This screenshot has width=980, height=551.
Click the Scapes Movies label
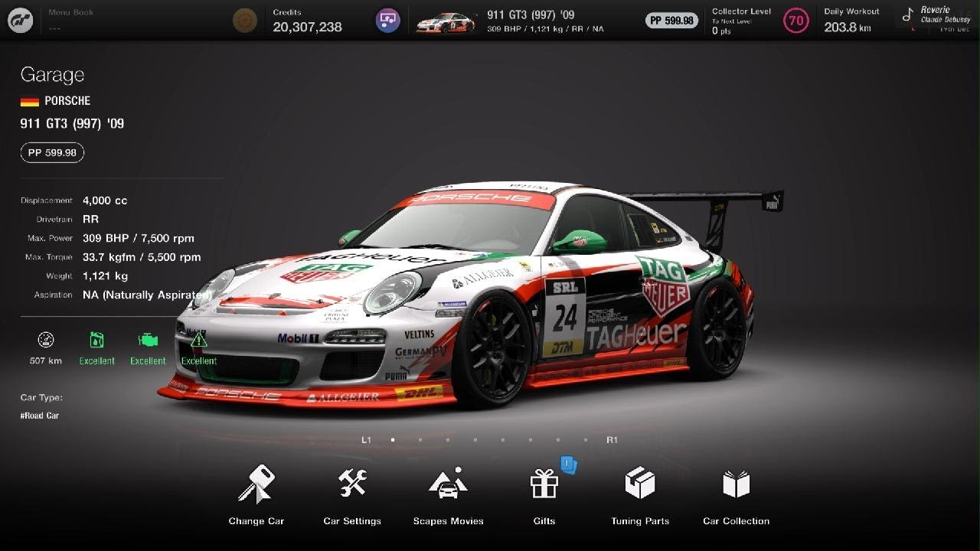pos(449,521)
